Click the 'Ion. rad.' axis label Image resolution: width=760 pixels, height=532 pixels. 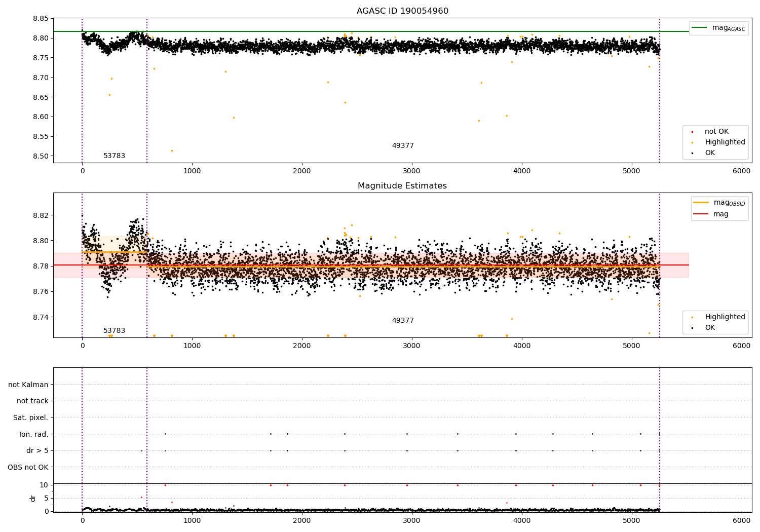point(34,435)
